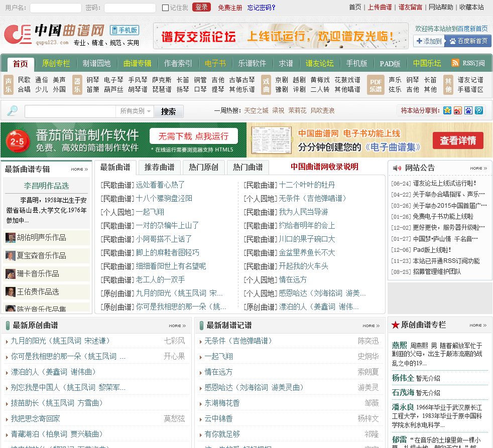The width and height of the screenshot is (493, 448).
Task: Click 查看详情 red banner button
Action: pos(458,140)
